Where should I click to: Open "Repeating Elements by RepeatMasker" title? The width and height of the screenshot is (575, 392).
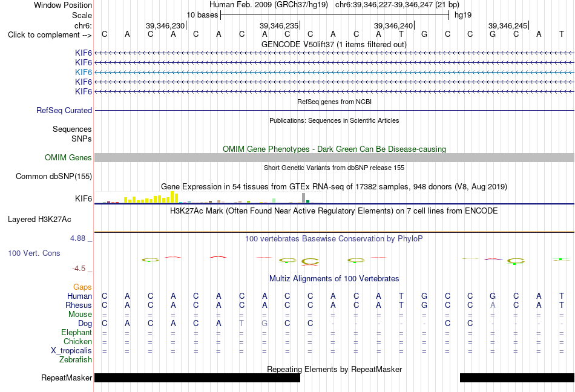click(x=334, y=369)
